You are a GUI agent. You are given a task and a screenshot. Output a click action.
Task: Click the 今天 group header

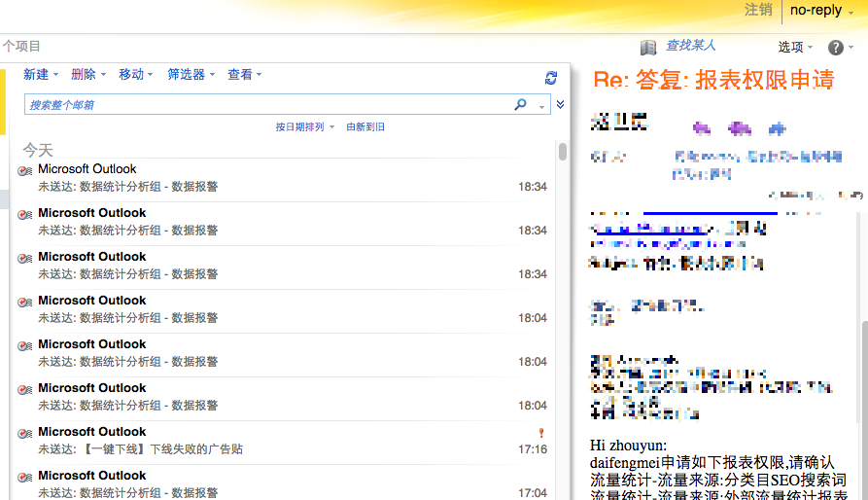pyautogui.click(x=38, y=150)
